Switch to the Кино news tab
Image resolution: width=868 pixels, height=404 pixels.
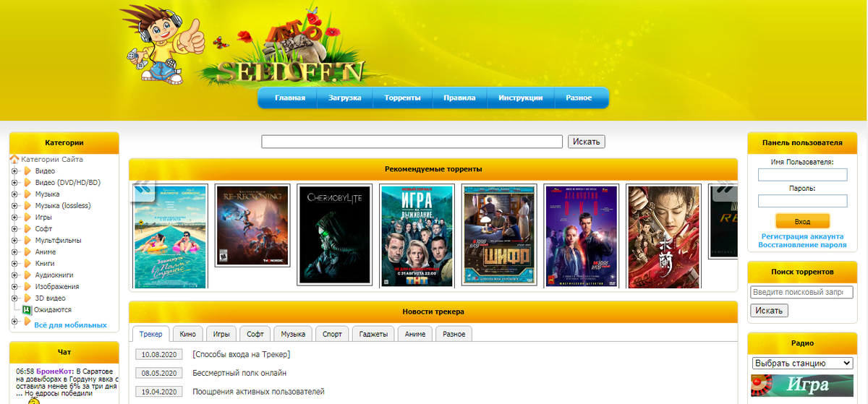[188, 334]
